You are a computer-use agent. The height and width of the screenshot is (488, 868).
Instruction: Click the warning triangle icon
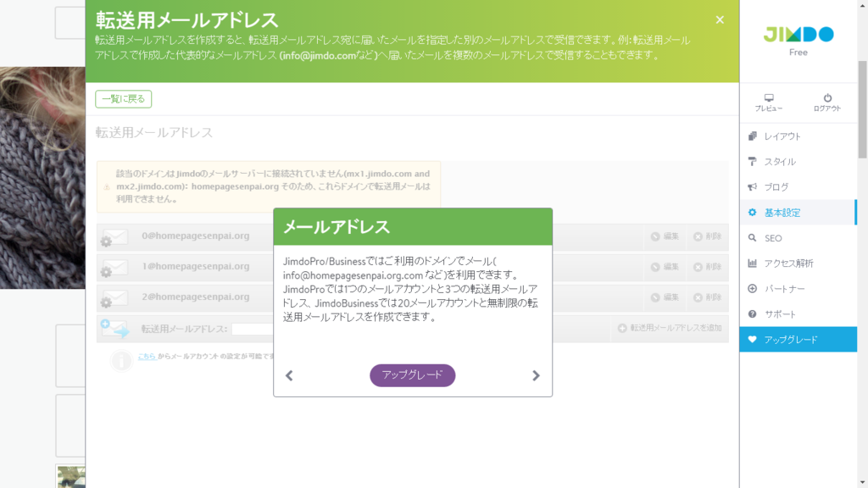pyautogui.click(x=107, y=187)
